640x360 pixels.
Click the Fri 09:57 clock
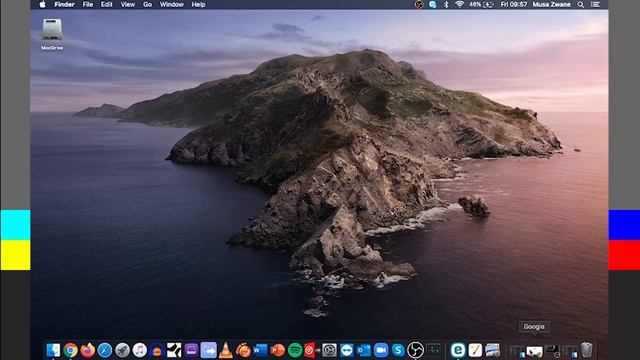point(514,4)
